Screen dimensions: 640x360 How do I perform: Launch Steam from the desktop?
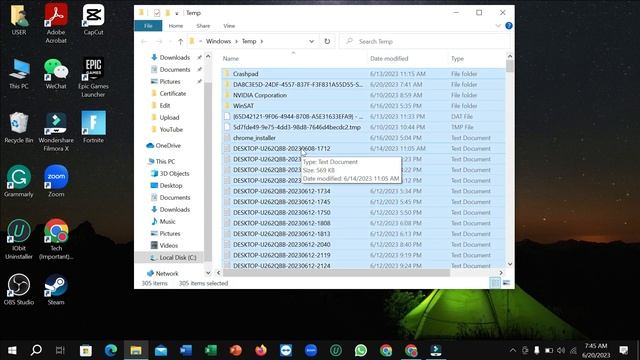pyautogui.click(x=56, y=290)
